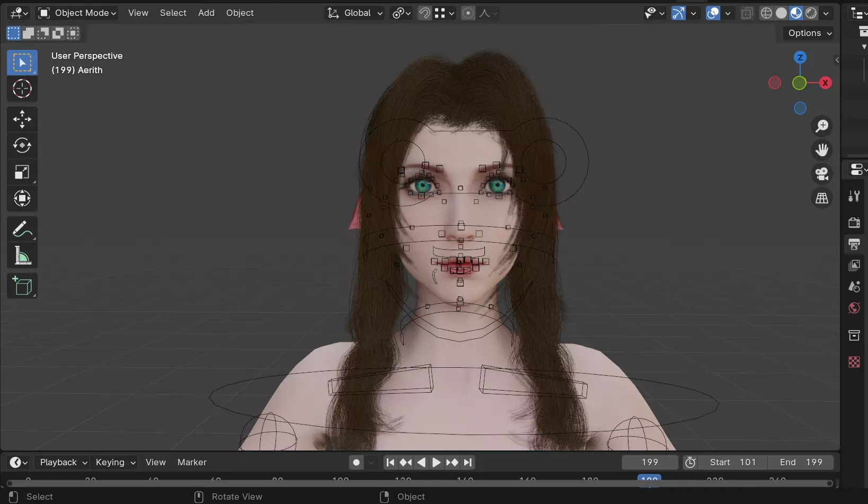The height and width of the screenshot is (504, 868).
Task: Select the Select Box tool
Action: pyautogui.click(x=22, y=63)
